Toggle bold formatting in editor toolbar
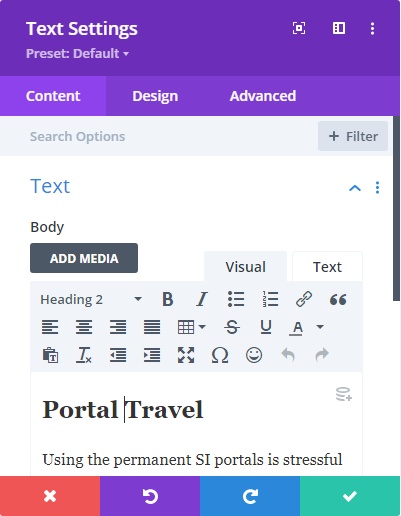401x516 pixels. 168,299
